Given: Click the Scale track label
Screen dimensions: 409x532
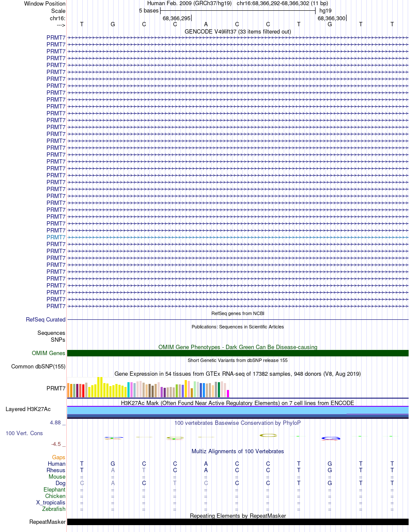Looking at the screenshot, I should (58, 11).
